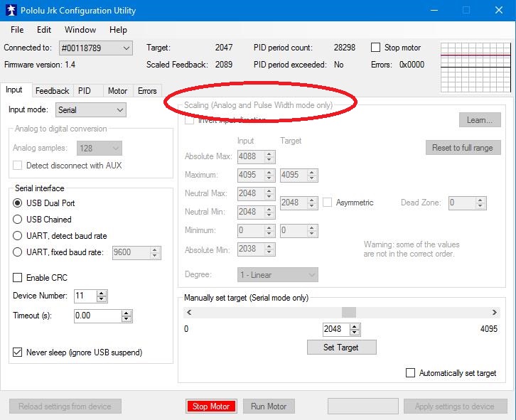Click the feedback graph thumbnail
This screenshot has height=420, width=516.
coord(475,67)
